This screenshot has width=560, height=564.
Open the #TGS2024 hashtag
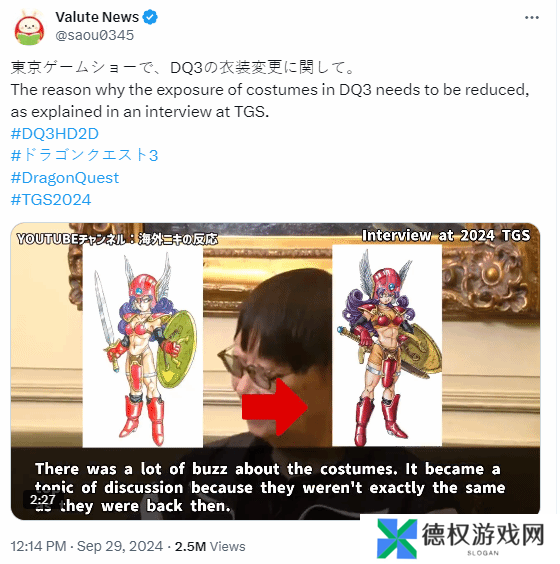pyautogui.click(x=51, y=200)
